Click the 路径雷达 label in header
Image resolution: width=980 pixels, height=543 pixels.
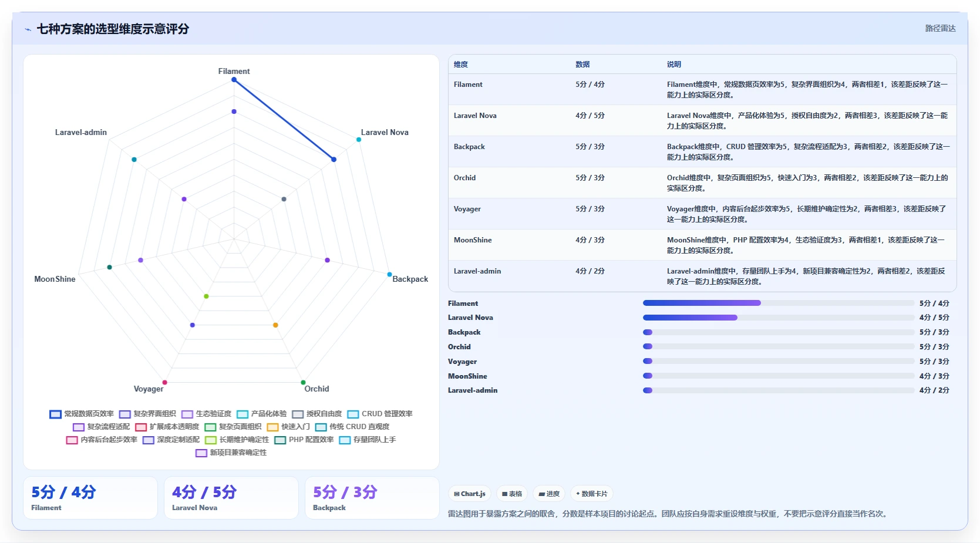940,28
